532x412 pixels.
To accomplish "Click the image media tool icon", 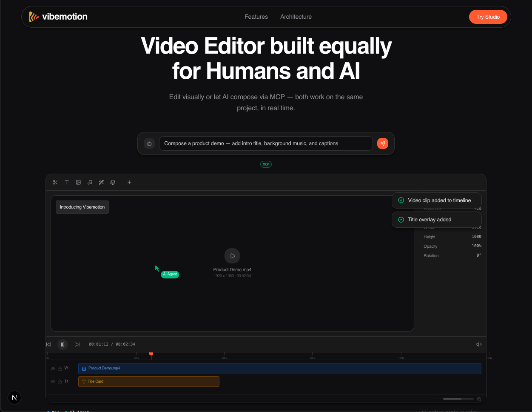I will [78, 182].
